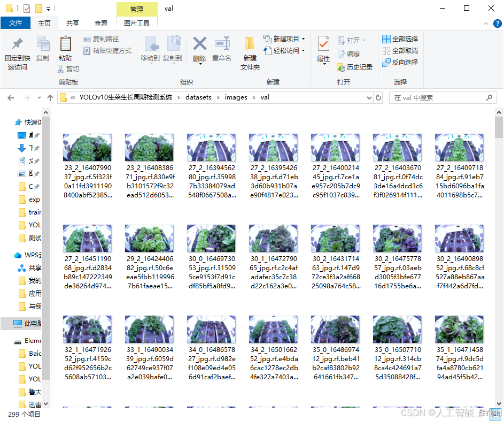Click Invert selection (反向选择)
Screen dimensions: 504x421
pos(400,63)
